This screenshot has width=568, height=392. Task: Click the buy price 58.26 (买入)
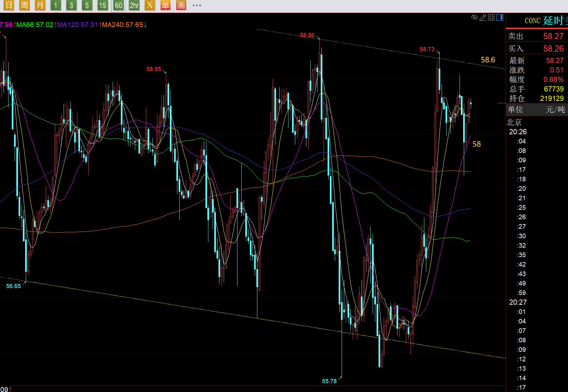pos(553,49)
